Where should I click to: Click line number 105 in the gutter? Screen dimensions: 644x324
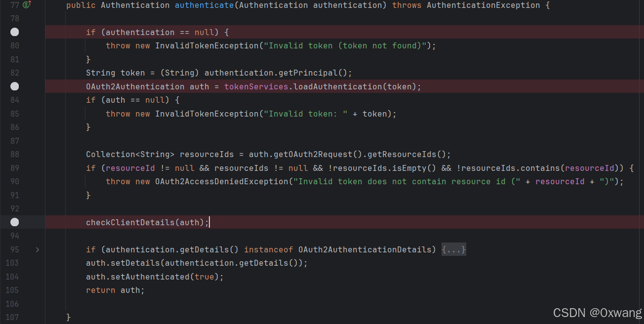click(12, 290)
